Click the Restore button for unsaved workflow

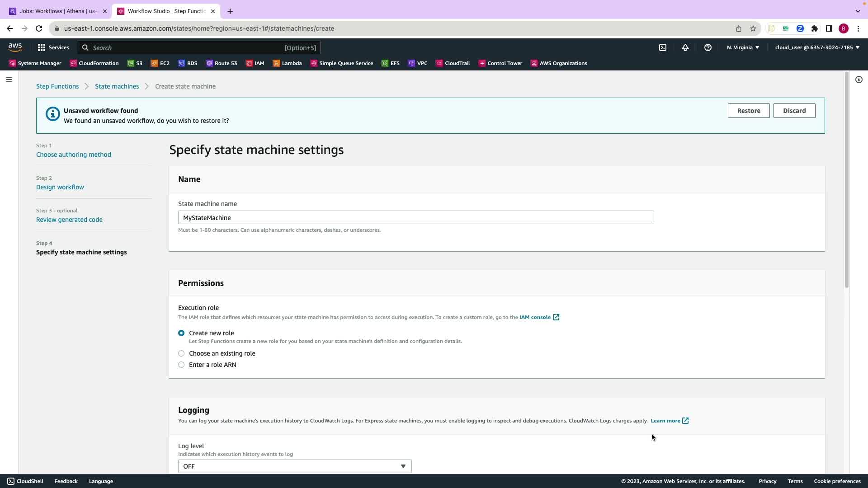coord(748,111)
